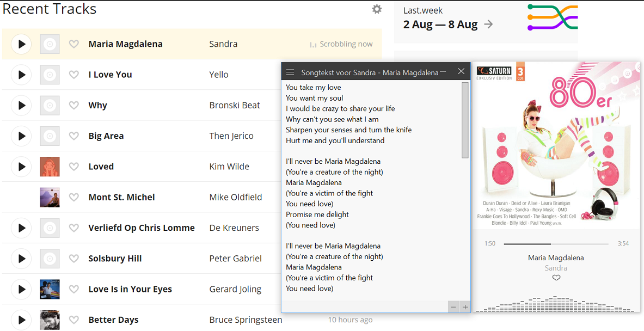Seek in the playback progress bar
The height and width of the screenshot is (331, 644).
[556, 244]
